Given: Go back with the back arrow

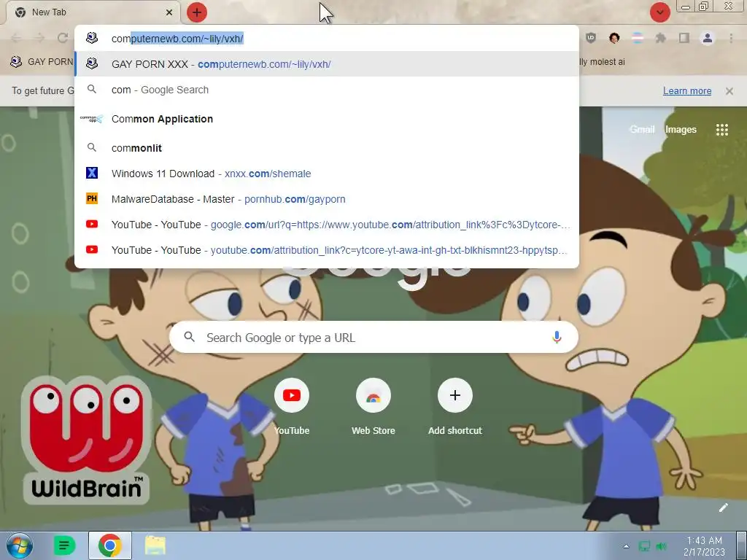Looking at the screenshot, I should point(16,38).
